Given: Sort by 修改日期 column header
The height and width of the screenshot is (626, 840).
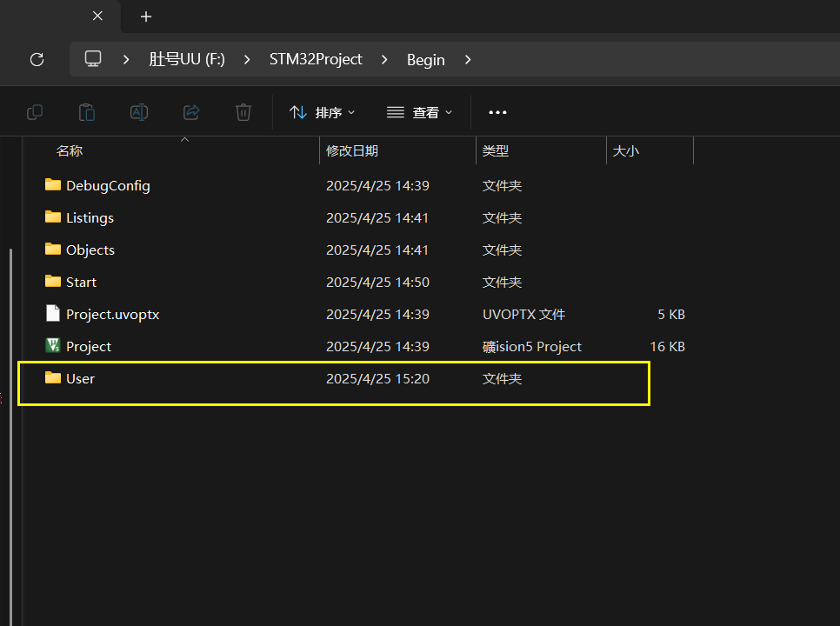Looking at the screenshot, I should pyautogui.click(x=352, y=151).
